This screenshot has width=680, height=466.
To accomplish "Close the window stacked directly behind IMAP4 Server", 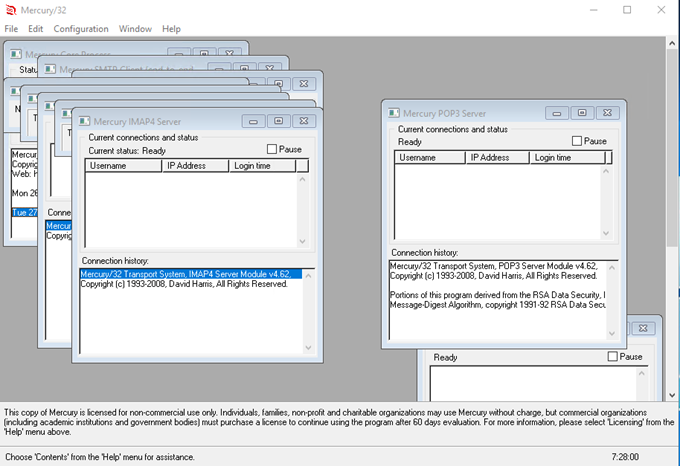I will [304, 84].
